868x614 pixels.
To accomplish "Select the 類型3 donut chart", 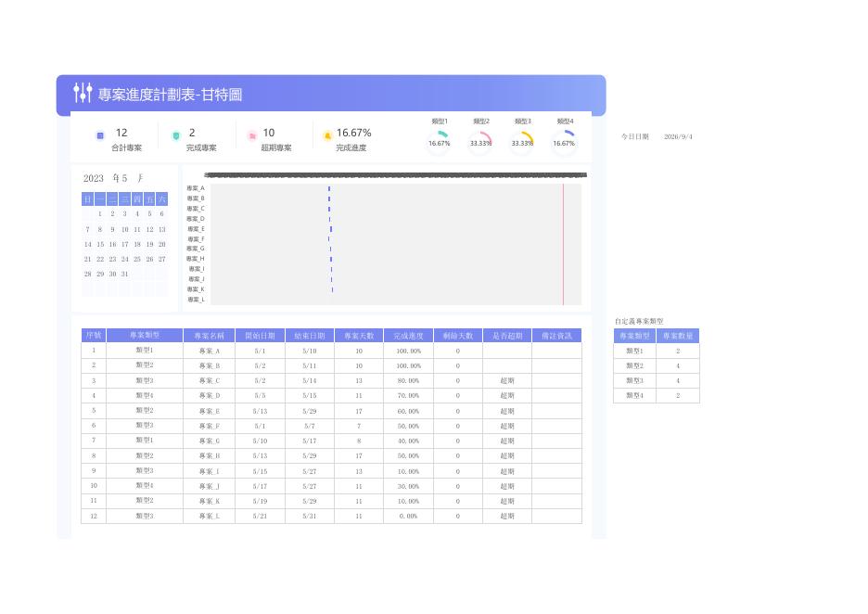I will pyautogui.click(x=522, y=142).
